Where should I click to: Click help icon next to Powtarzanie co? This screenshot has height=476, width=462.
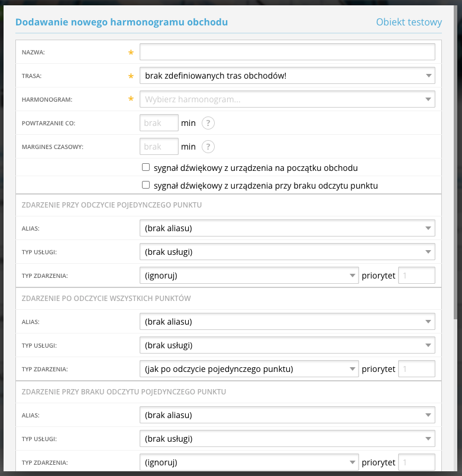[x=208, y=123]
